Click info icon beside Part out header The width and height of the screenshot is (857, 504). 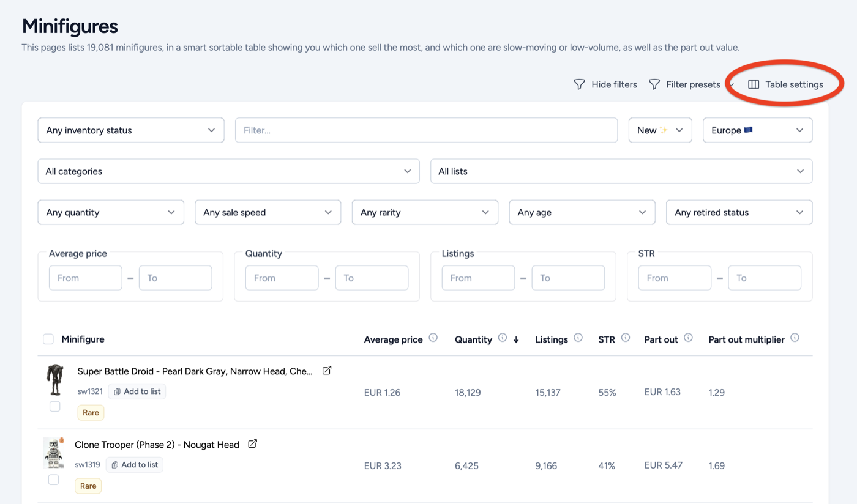point(689,338)
